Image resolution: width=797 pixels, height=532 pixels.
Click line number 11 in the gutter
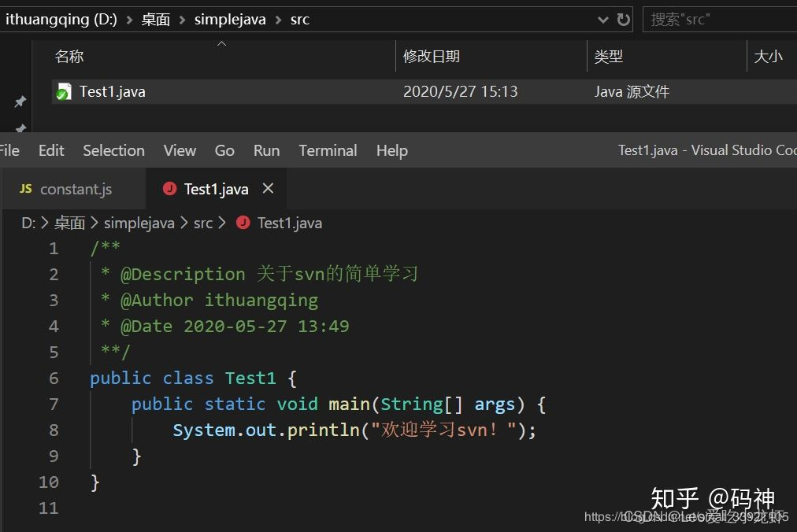point(49,508)
